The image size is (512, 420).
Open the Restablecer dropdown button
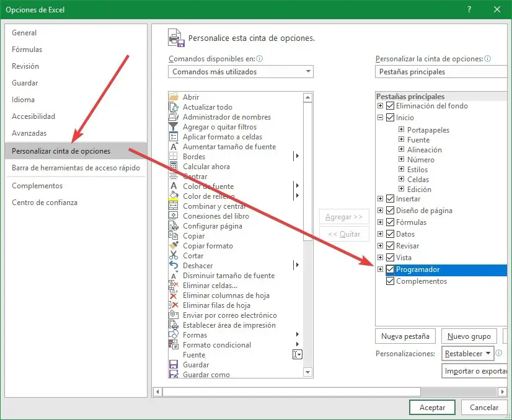[x=467, y=354]
